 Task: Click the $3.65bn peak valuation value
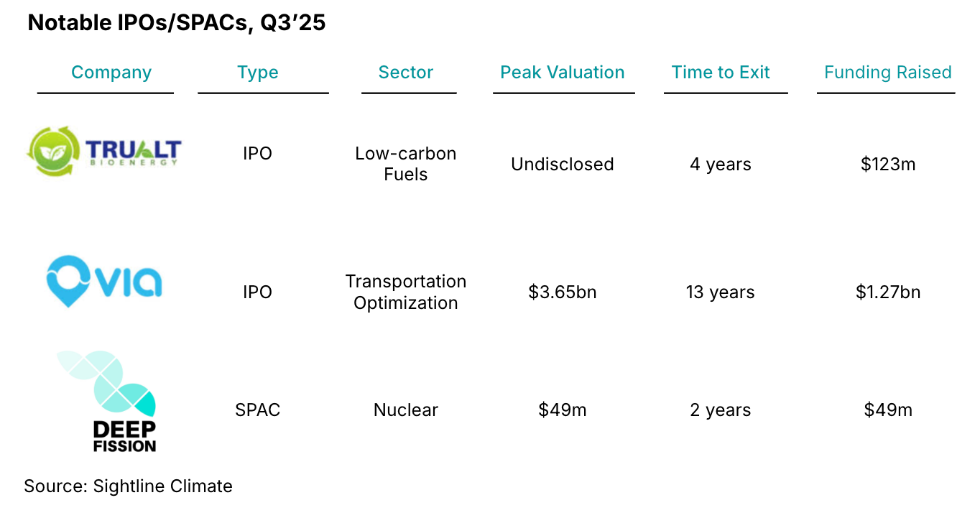563,292
